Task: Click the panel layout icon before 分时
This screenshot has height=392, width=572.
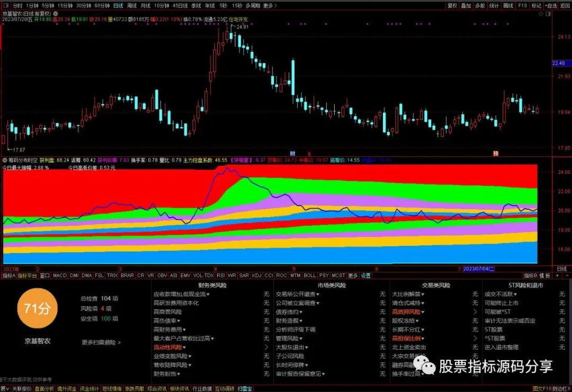Action: click(x=6, y=5)
